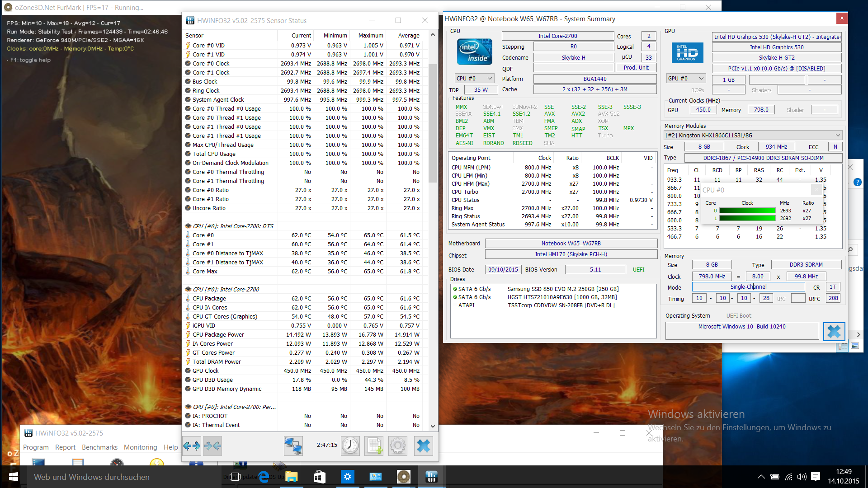This screenshot has width=868, height=488.
Task: Start logging with the spreadsheet plus icon
Action: [x=374, y=446]
